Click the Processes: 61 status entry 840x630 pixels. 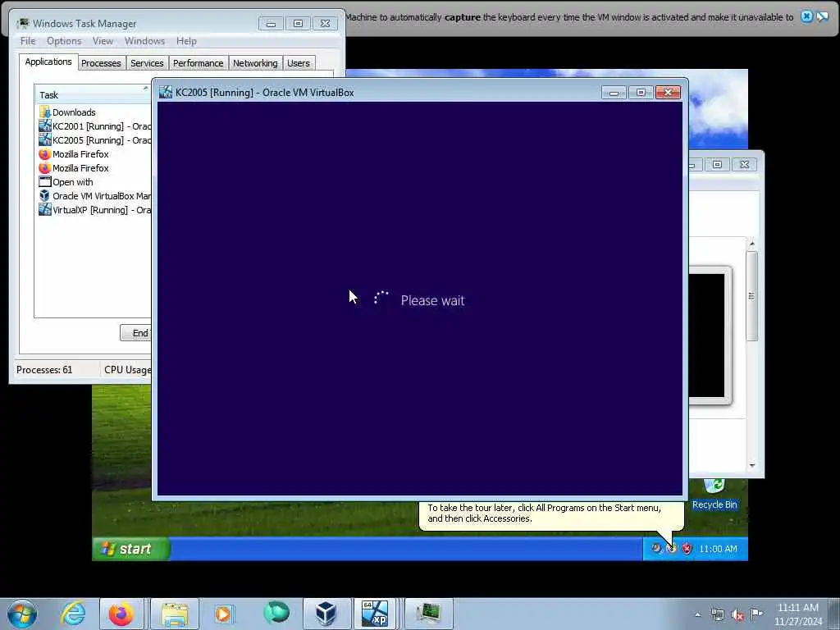44,370
